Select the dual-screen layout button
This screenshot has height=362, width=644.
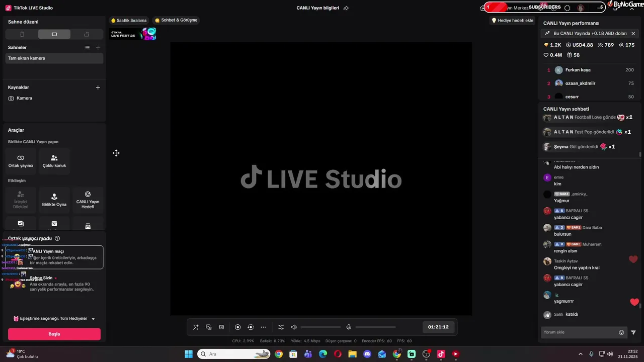pyautogui.click(x=87, y=34)
